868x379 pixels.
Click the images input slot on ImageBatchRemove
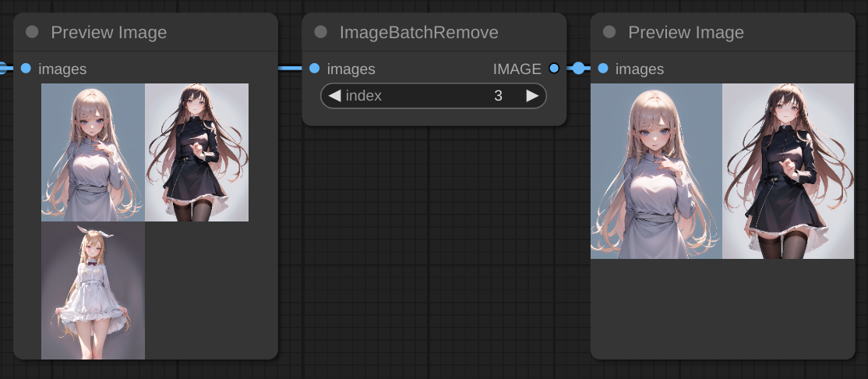[315, 69]
